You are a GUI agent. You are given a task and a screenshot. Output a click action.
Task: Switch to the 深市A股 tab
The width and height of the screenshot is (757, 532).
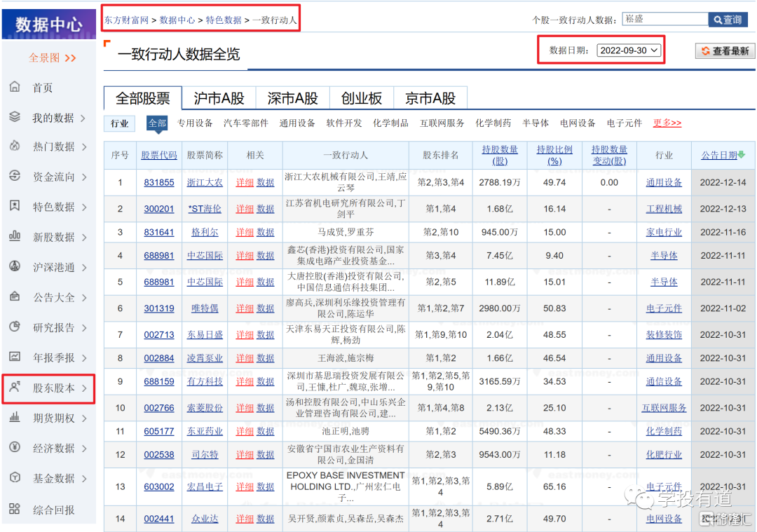(x=292, y=99)
